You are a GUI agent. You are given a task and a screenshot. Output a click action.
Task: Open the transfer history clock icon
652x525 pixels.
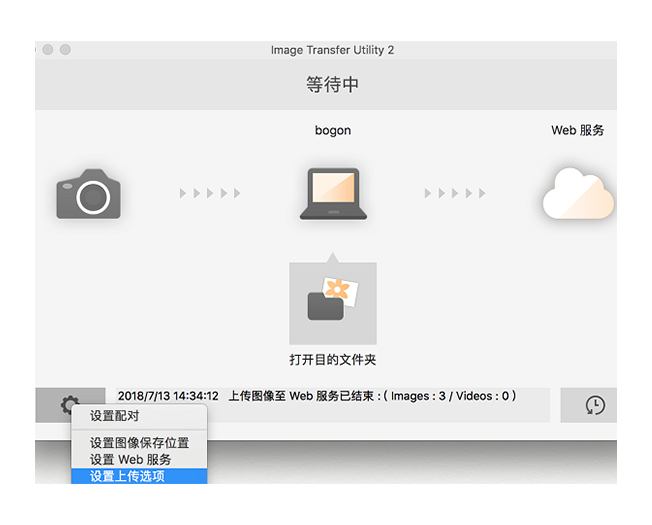pyautogui.click(x=595, y=405)
